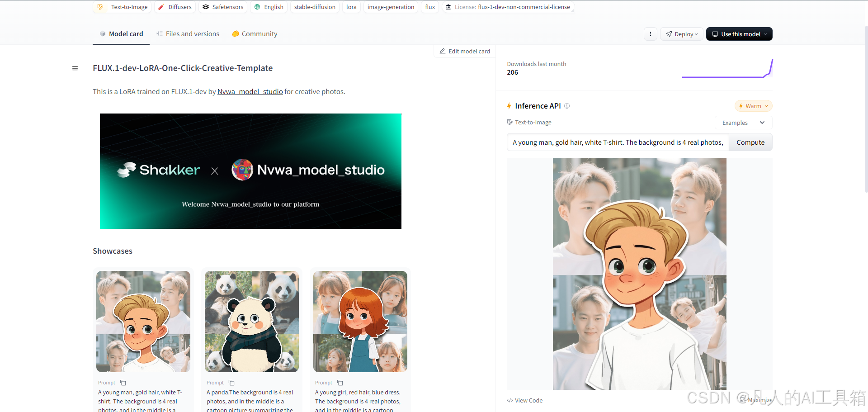Open the Deploy dropdown
Viewport: 868px width, 412px height.
point(682,34)
